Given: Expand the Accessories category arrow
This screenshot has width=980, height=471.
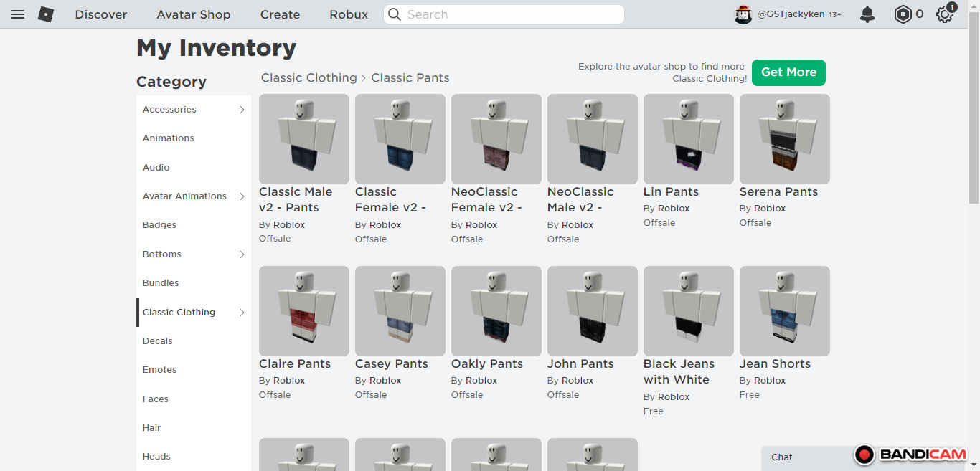Looking at the screenshot, I should point(242,110).
